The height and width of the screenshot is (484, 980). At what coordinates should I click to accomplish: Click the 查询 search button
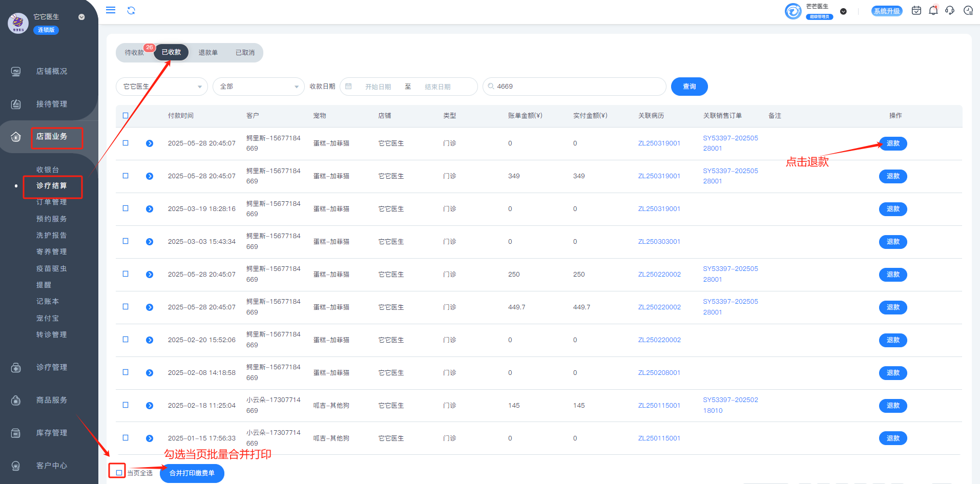point(690,87)
